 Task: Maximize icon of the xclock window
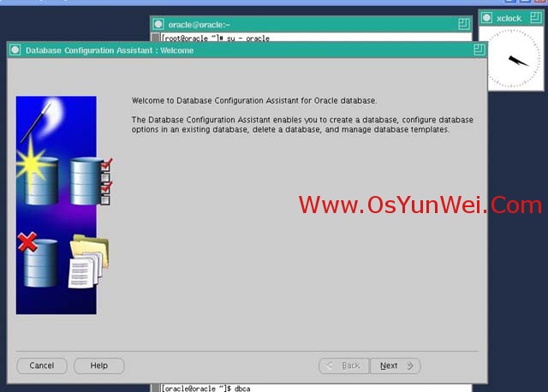pyautogui.click(x=536, y=17)
